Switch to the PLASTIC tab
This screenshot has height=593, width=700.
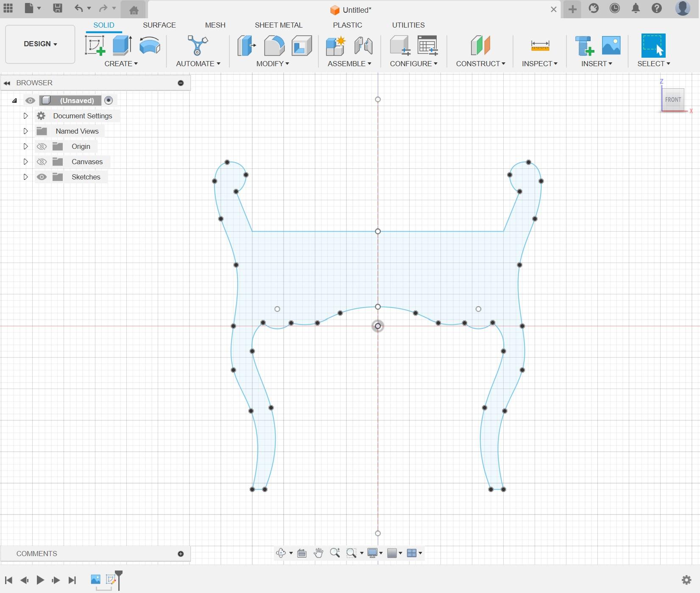click(x=348, y=25)
